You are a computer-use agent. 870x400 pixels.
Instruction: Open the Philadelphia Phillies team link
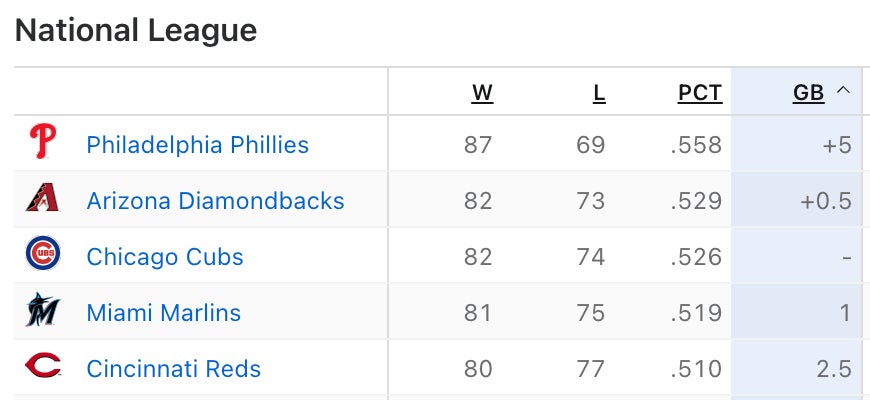pos(197,145)
